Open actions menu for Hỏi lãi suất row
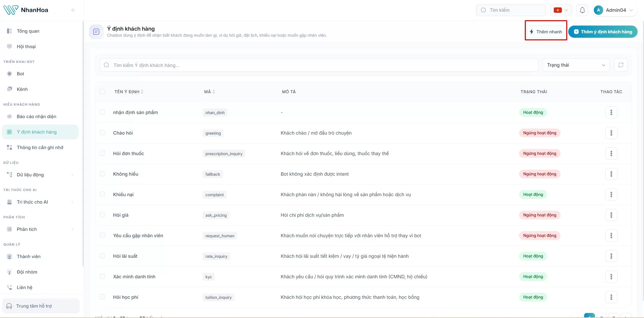 point(611,256)
